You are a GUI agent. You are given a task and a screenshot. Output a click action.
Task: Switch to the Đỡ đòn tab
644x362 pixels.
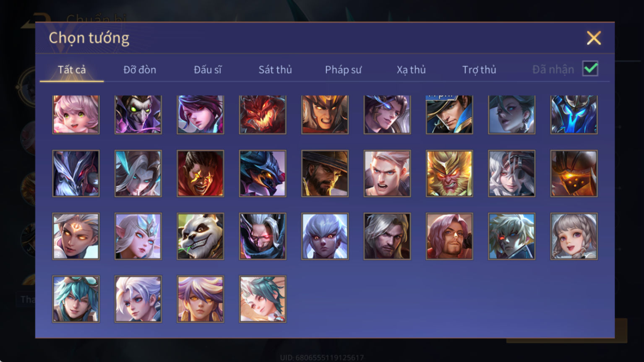pyautogui.click(x=140, y=70)
